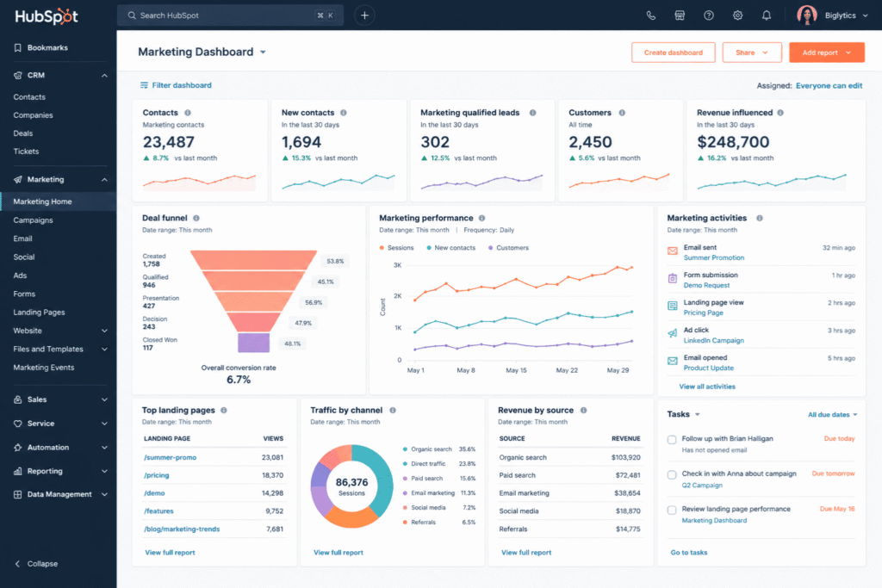Screen dimensions: 882x588
Task: Click the Referrals orange legend dot
Action: pyautogui.click(x=405, y=523)
